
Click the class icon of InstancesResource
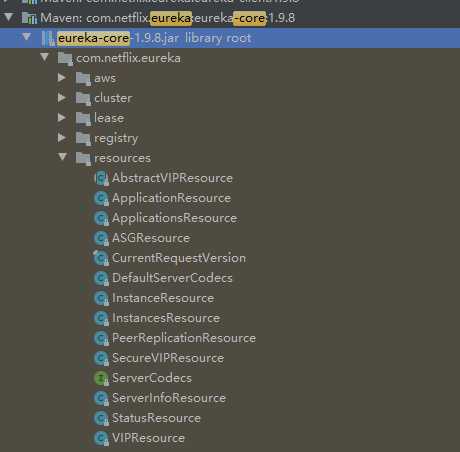click(101, 318)
